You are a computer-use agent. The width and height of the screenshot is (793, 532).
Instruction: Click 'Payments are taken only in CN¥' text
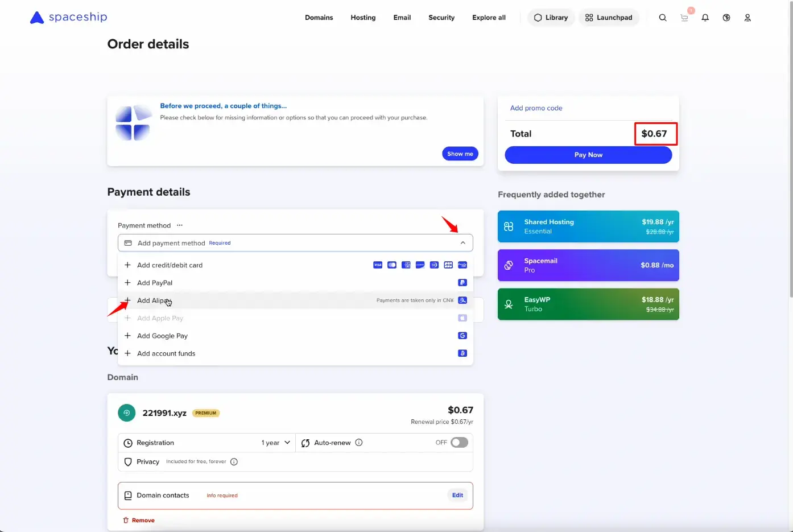tap(415, 300)
